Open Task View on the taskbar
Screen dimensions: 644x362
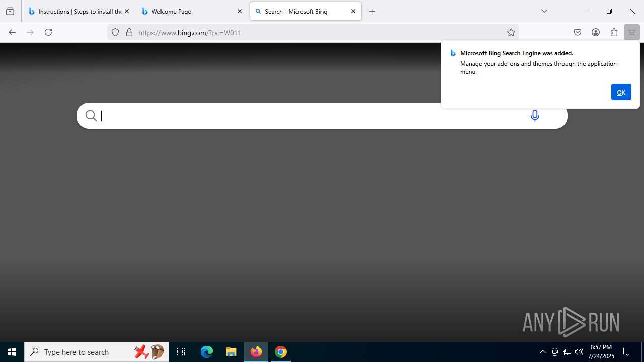coord(181,352)
